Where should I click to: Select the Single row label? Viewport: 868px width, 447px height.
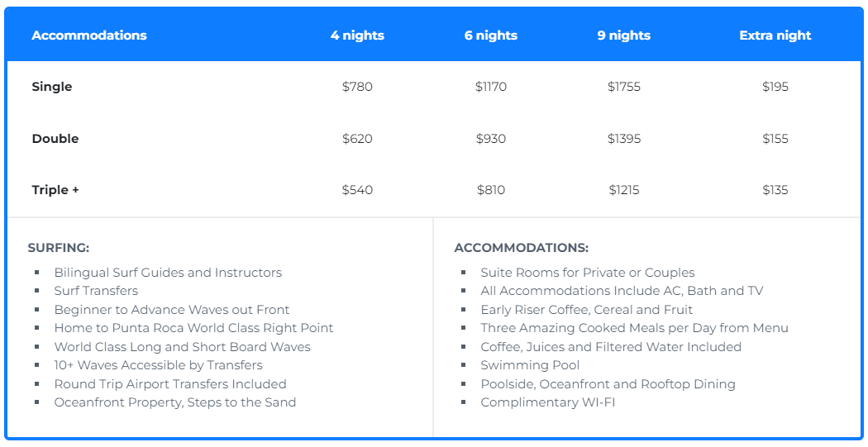52,87
